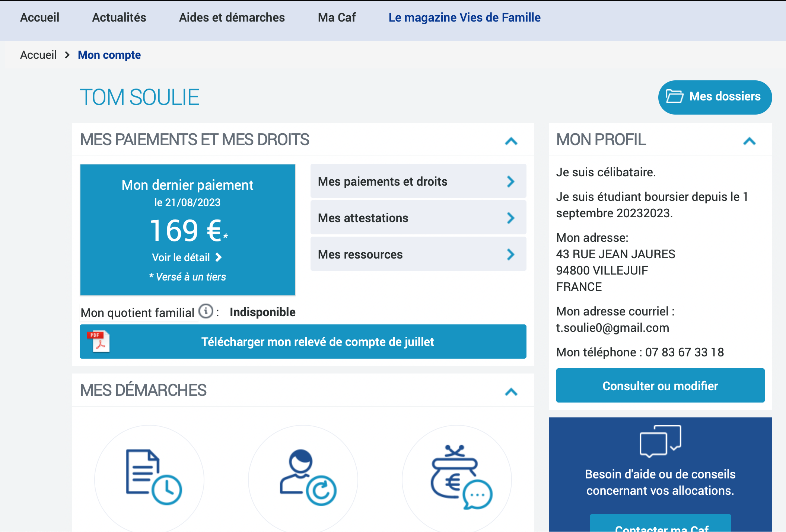786x532 pixels.
Task: Click the chat bubbles help icon
Action: [660, 441]
